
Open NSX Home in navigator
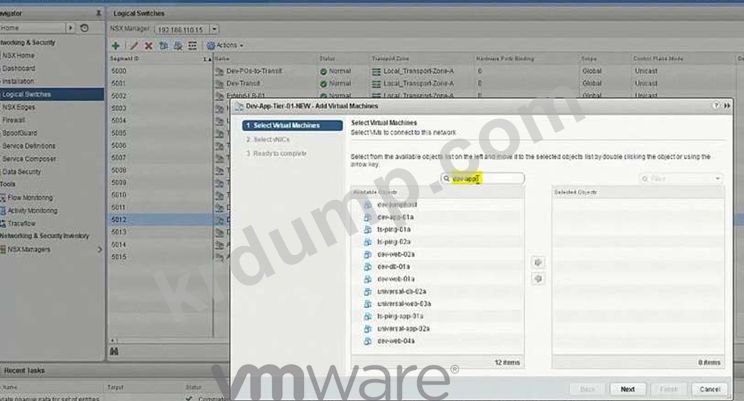point(19,56)
